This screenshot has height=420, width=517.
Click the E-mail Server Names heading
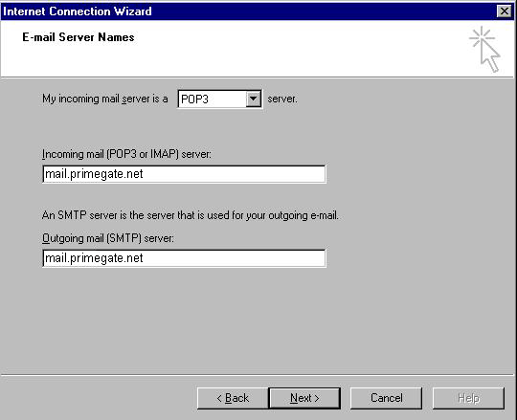tap(79, 37)
